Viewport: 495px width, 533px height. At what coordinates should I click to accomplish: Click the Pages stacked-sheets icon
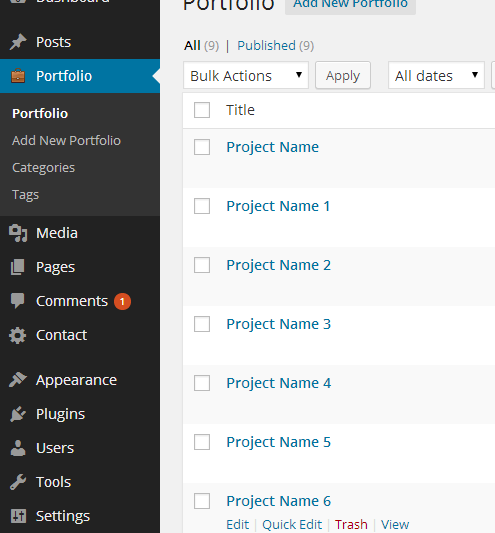[18, 267]
